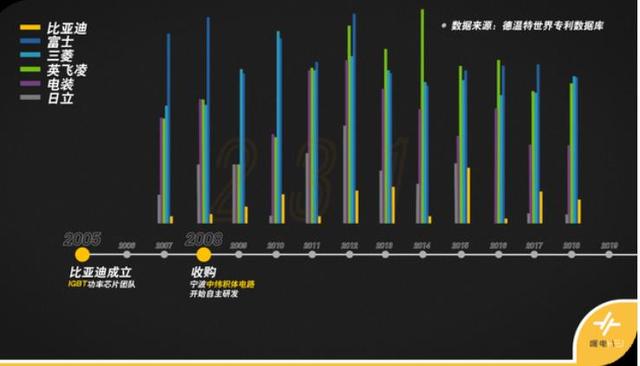Click the tall dark blue 富士 bar in 2008
Viewport: 640px width, 366px height.
[x=208, y=120]
